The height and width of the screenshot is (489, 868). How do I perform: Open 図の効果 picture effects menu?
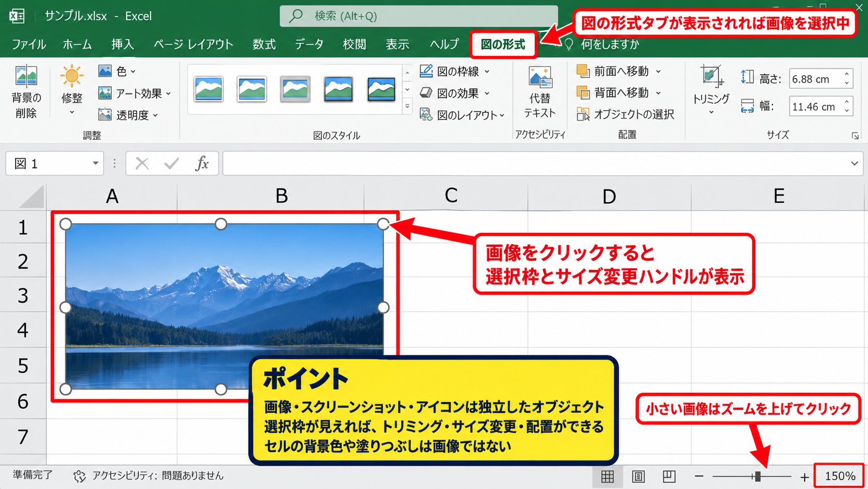coord(455,93)
